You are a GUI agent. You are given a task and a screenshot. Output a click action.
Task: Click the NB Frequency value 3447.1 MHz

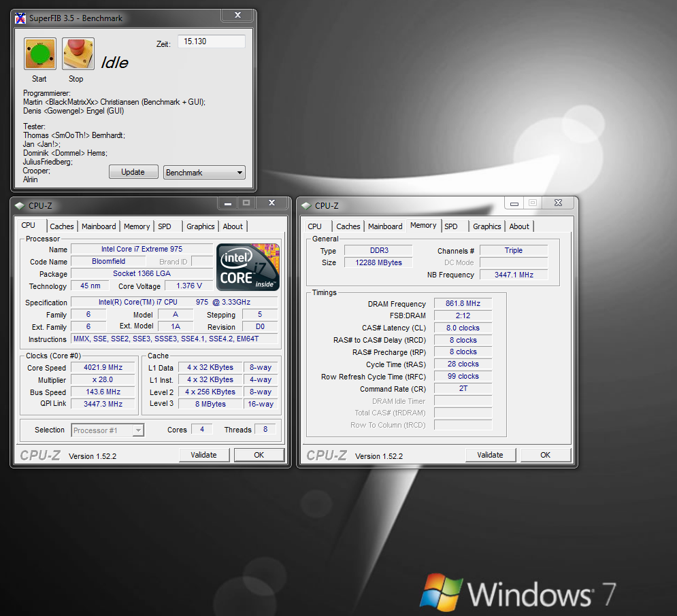514,275
